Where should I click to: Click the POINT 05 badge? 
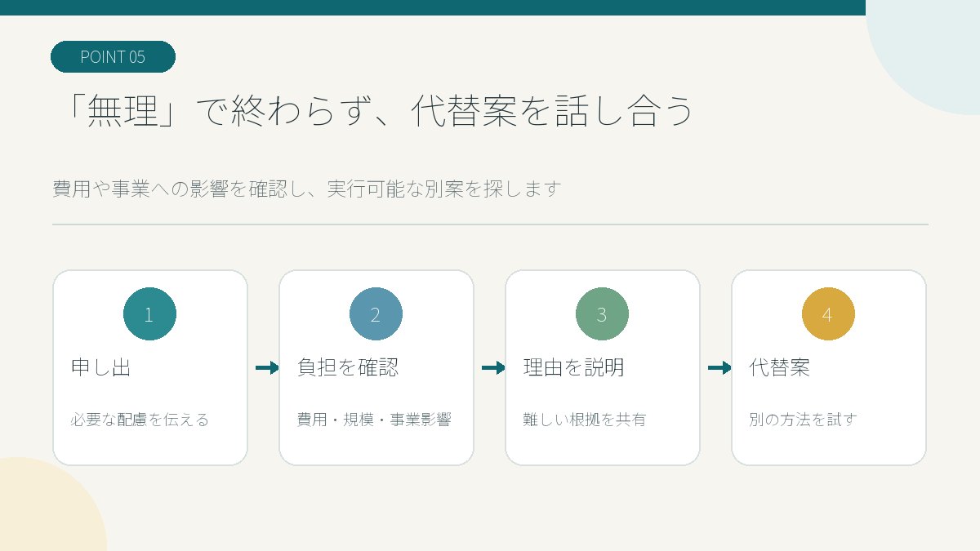[x=113, y=56]
